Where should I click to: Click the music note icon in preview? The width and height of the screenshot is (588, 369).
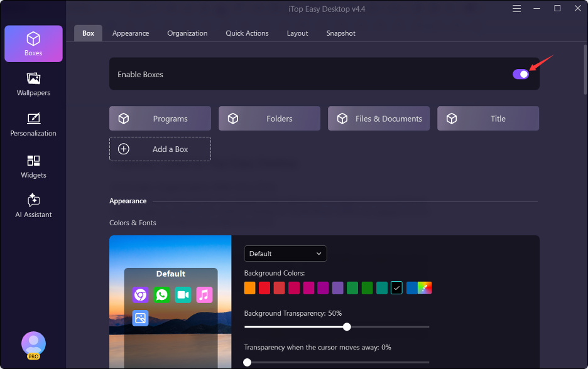pos(204,295)
